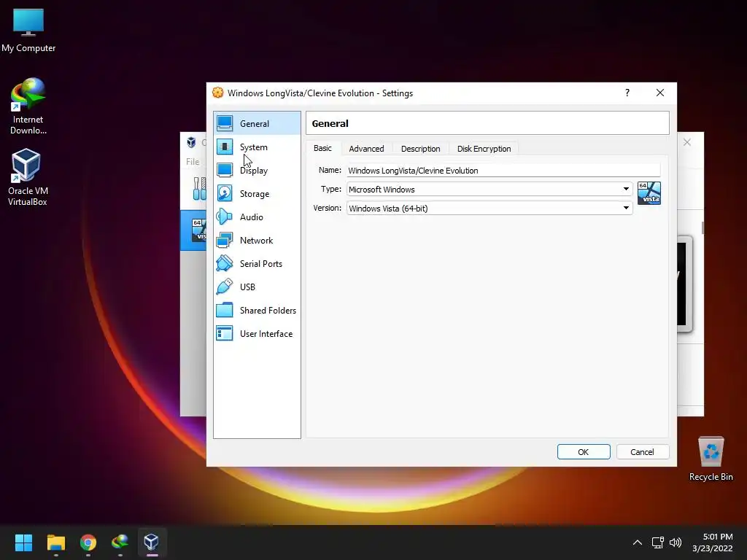Select the General settings icon

point(225,123)
